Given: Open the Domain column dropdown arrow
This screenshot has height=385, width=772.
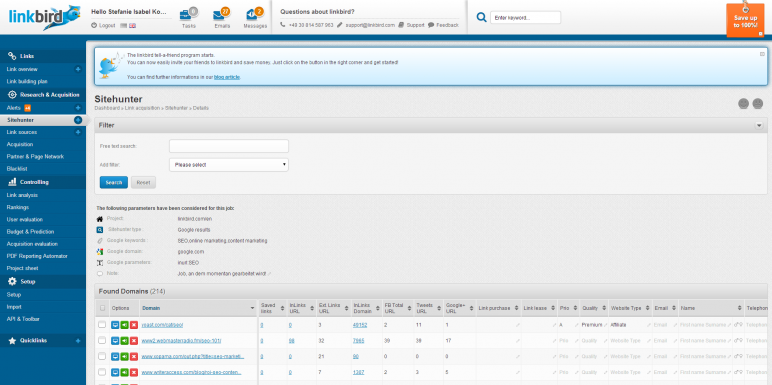Looking at the screenshot, I should (x=253, y=308).
